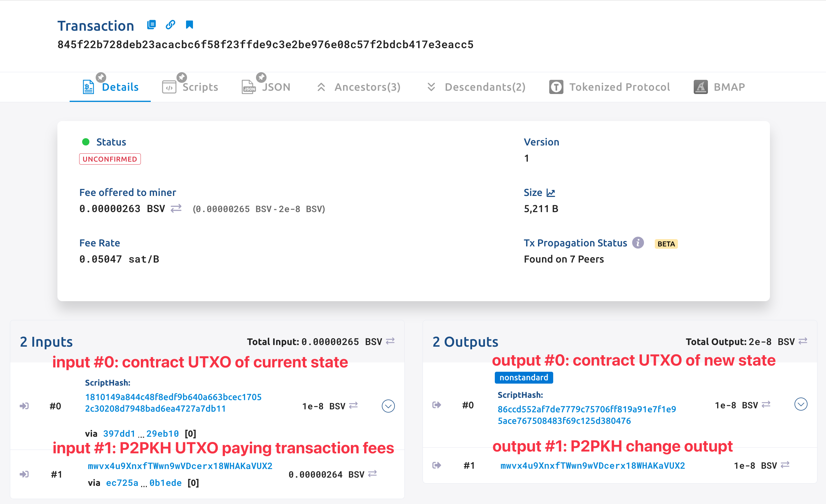Open output #1 address mwvx4u9X link
This screenshot has height=504, width=826.
(x=592, y=466)
